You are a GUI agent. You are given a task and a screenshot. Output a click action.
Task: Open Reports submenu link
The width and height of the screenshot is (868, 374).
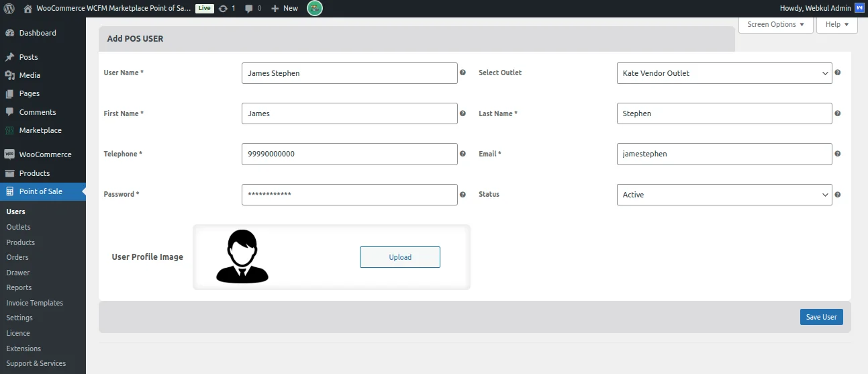(x=19, y=287)
